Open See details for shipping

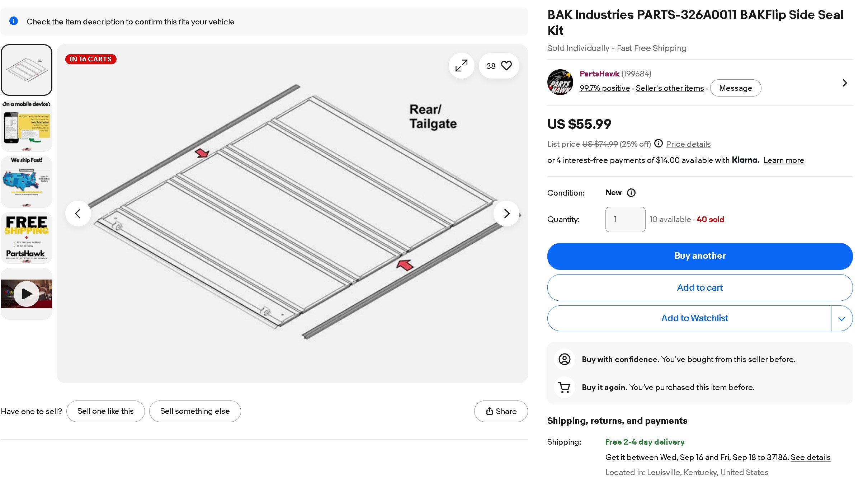(x=810, y=458)
